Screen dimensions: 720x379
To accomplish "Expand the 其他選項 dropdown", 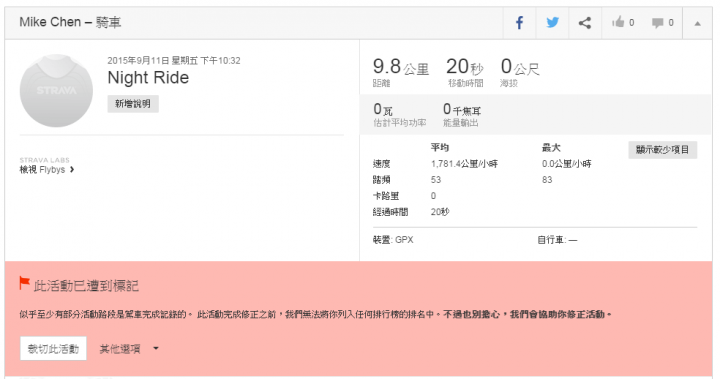I will (129, 349).
